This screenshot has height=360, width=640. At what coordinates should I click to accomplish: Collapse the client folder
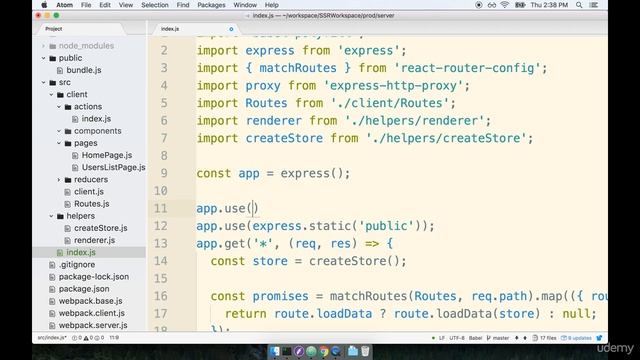(51, 94)
